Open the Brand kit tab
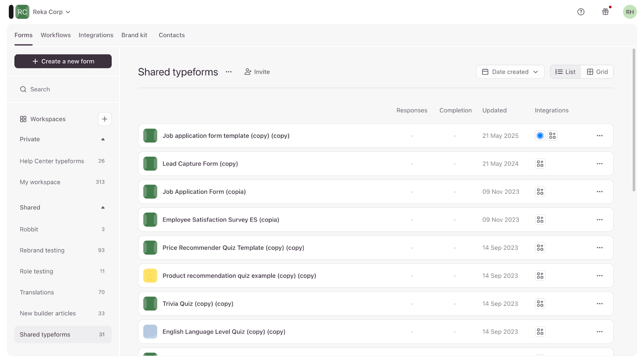Image resolution: width=644 pixels, height=363 pixels. 134,35
